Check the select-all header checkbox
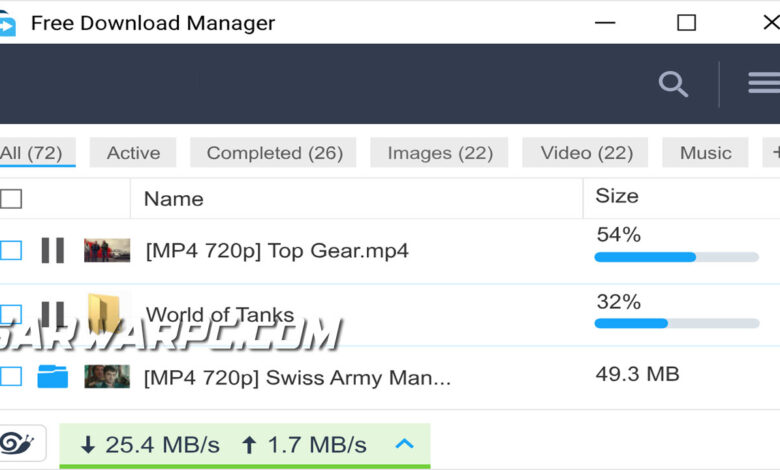 pyautogui.click(x=10, y=199)
